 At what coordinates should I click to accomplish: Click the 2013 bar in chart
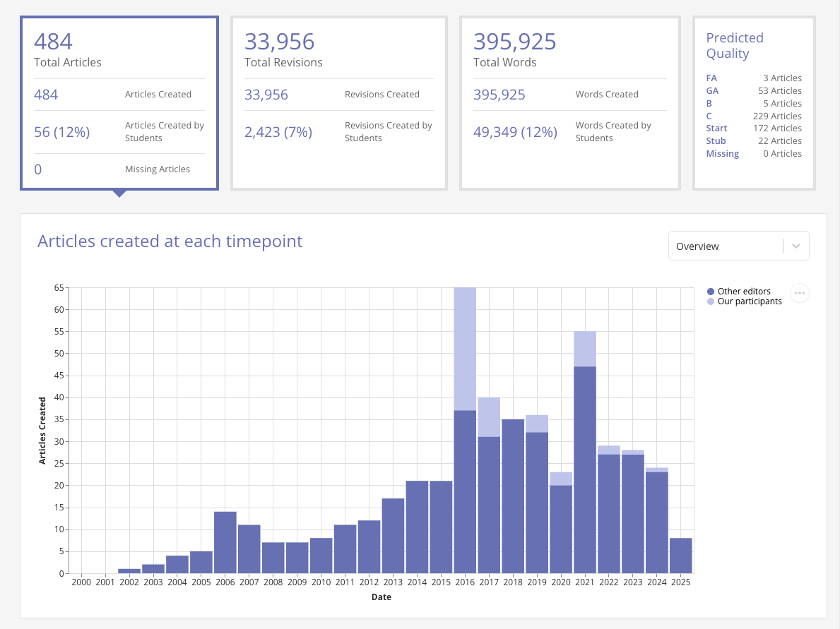tap(393, 536)
